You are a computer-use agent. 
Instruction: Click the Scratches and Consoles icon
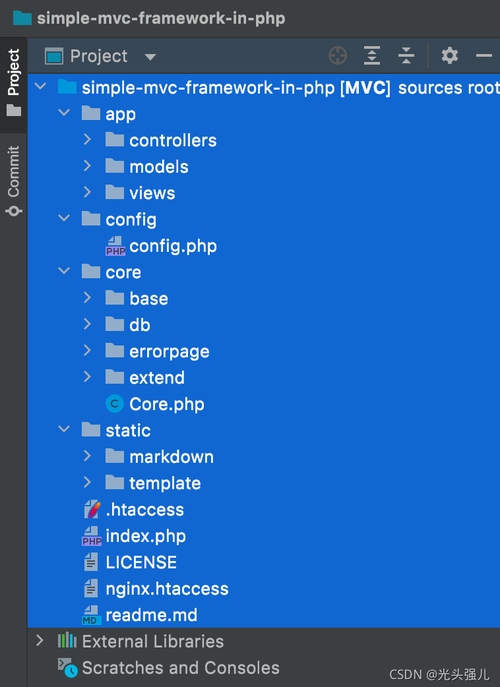[x=68, y=667]
